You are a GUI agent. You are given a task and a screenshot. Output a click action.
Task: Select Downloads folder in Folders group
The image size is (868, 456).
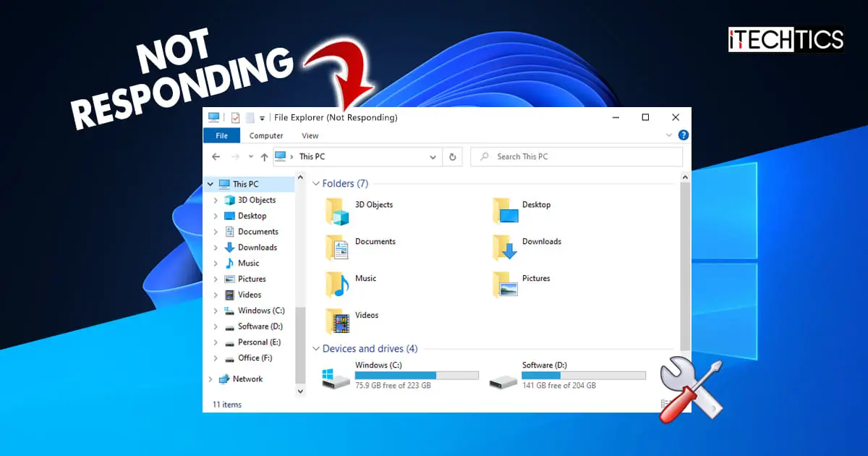click(527, 248)
